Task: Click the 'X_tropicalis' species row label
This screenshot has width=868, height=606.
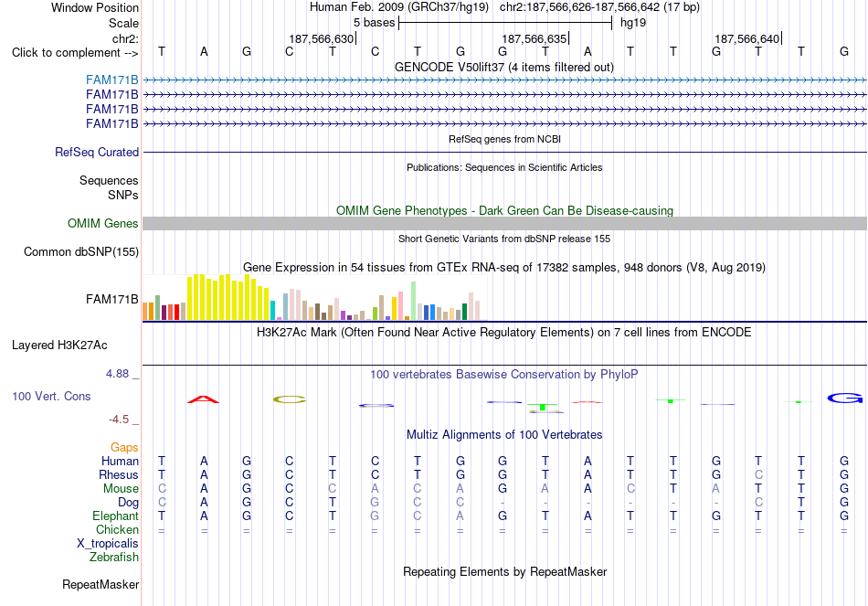Action: click(108, 544)
